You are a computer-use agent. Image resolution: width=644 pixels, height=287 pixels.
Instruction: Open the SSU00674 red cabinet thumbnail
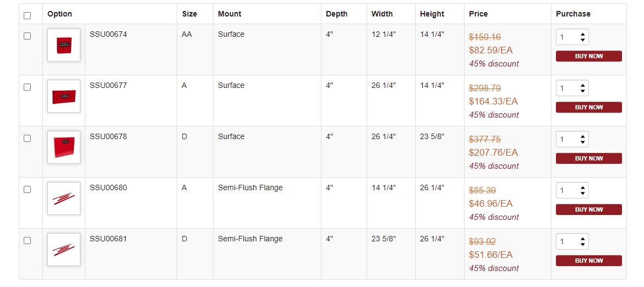pos(64,45)
